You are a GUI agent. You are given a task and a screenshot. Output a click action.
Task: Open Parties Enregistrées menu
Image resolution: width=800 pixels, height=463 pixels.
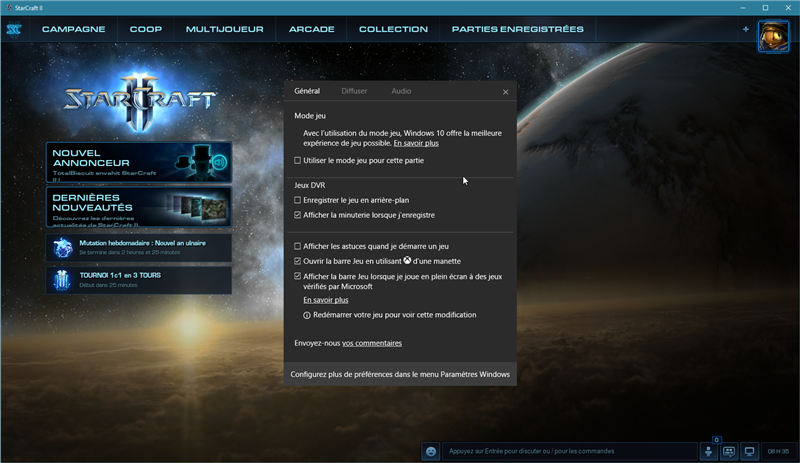coord(517,29)
